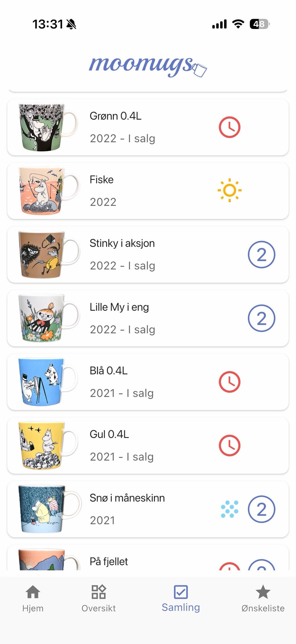Open the Lille My i eng entry title
The height and width of the screenshot is (644, 296).
tap(119, 307)
